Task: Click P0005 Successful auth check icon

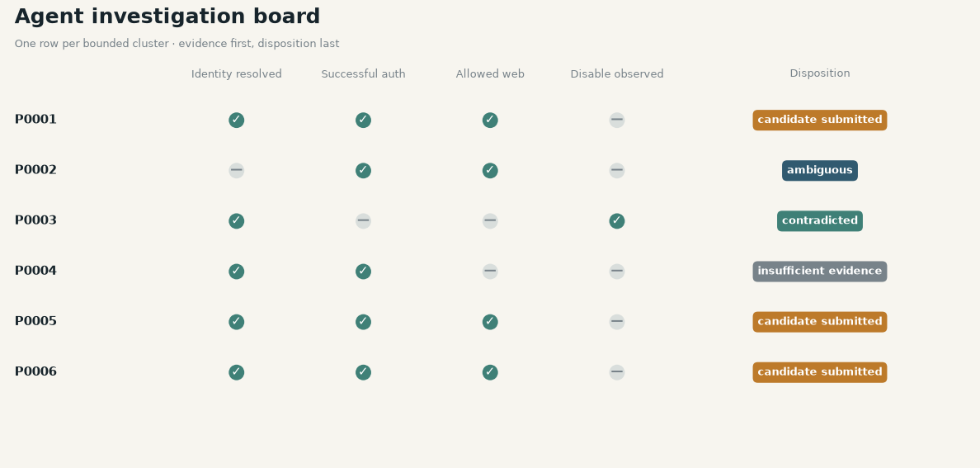Action: 363,322
